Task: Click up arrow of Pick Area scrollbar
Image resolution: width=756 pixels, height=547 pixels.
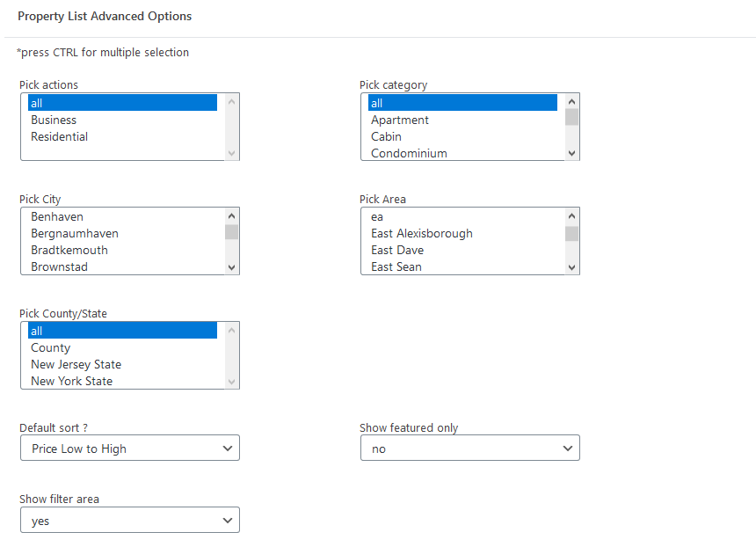Action: (x=571, y=215)
